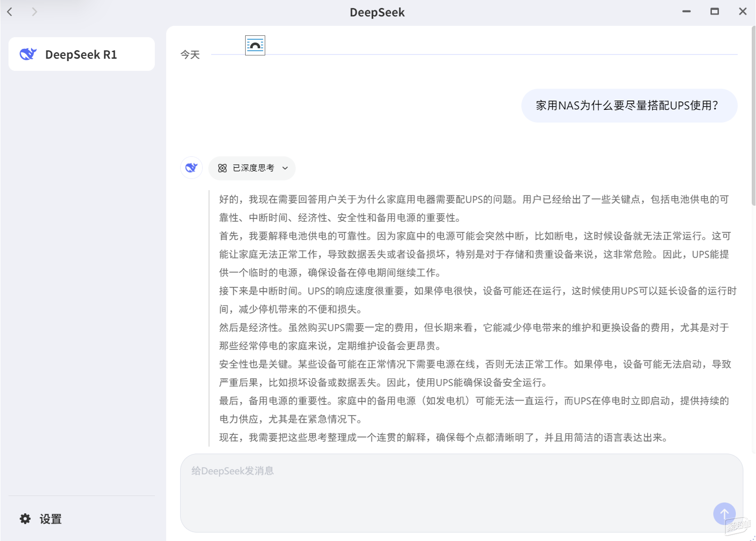This screenshot has width=756, height=541.
Task: Go back with the left arrow
Action: click(x=10, y=11)
